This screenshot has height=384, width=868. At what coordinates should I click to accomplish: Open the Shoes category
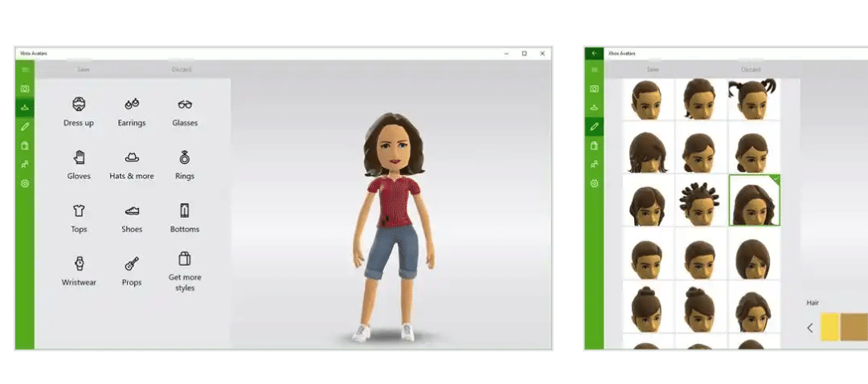pyautogui.click(x=132, y=218)
